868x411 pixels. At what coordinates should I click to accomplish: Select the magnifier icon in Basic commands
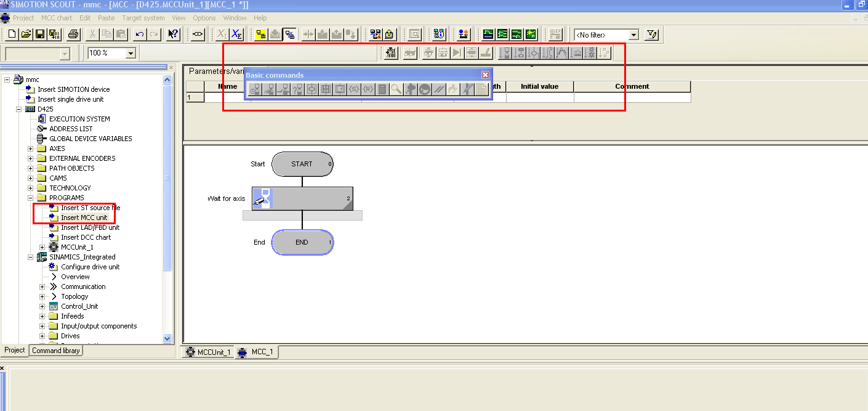396,89
